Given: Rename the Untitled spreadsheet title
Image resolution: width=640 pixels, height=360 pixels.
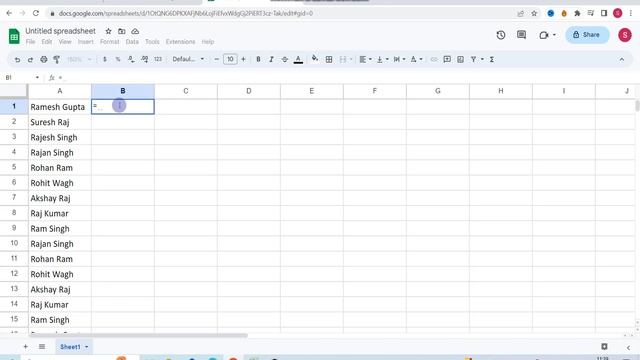Looking at the screenshot, I should click(60, 31).
